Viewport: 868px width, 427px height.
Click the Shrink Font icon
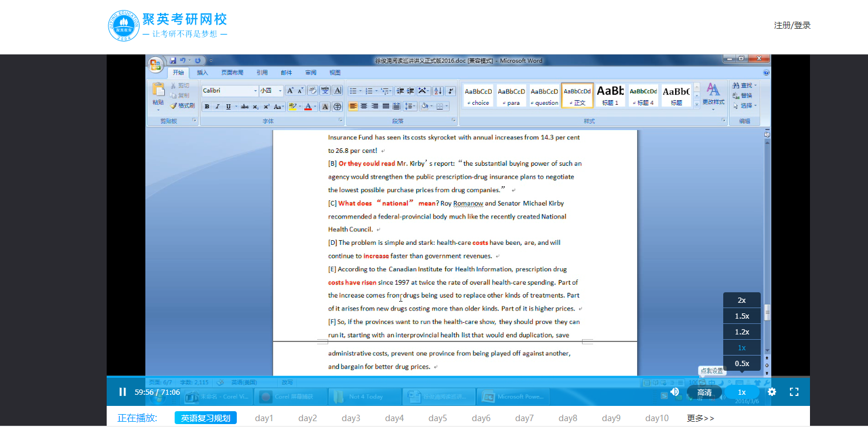(301, 91)
